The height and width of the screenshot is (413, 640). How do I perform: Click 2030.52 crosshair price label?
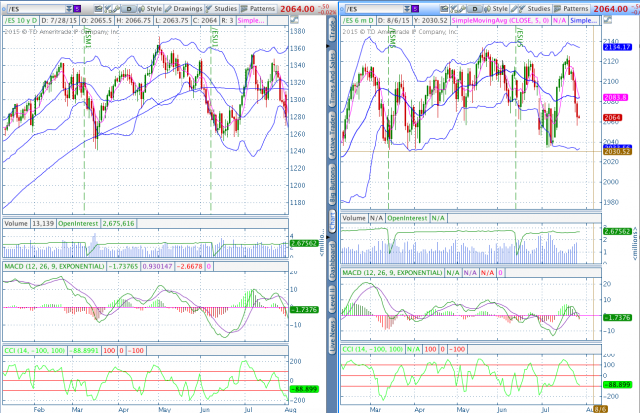tap(617, 151)
